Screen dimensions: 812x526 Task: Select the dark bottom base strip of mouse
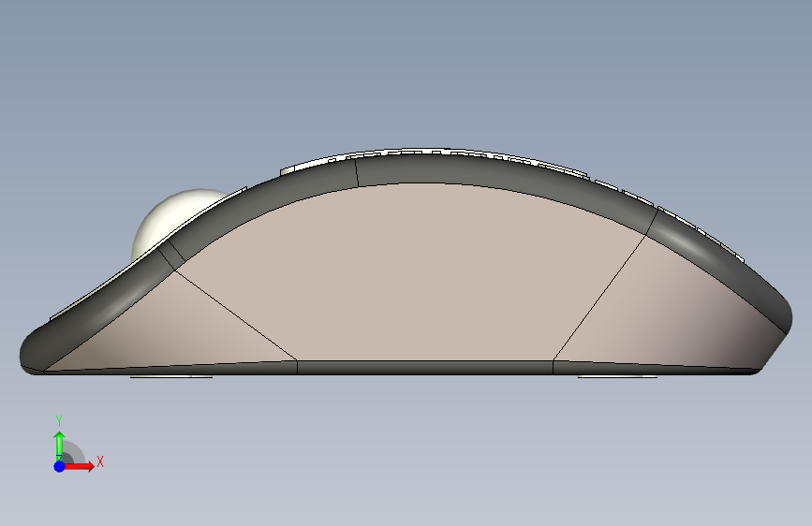pyautogui.click(x=424, y=368)
